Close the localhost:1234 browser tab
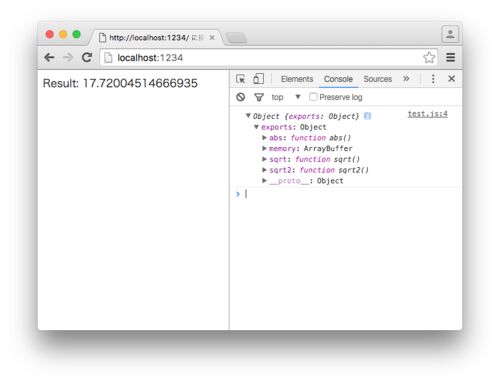 (212, 38)
